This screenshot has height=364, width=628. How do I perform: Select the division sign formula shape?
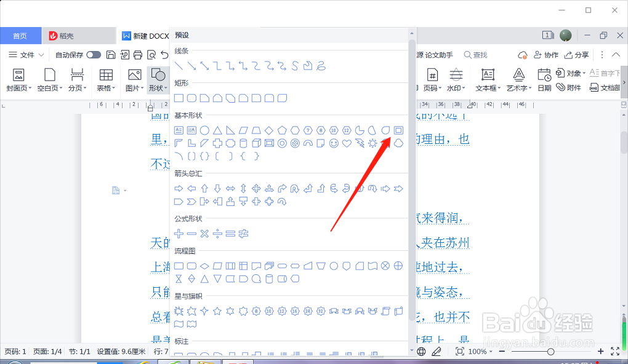point(217,234)
